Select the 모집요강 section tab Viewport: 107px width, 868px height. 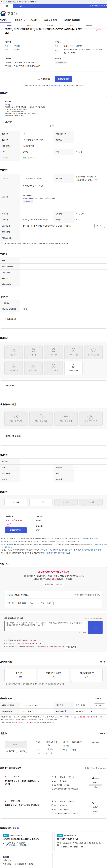tap(10, 26)
